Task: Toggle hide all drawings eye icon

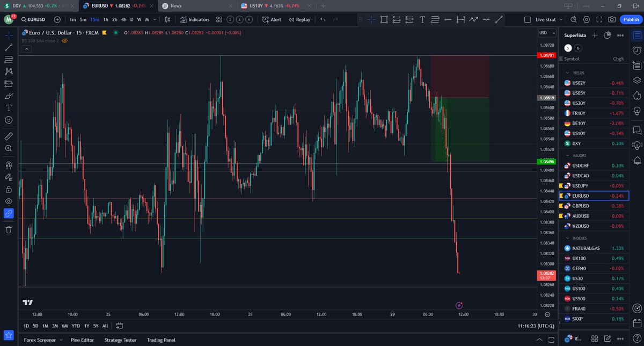Action: point(9,201)
